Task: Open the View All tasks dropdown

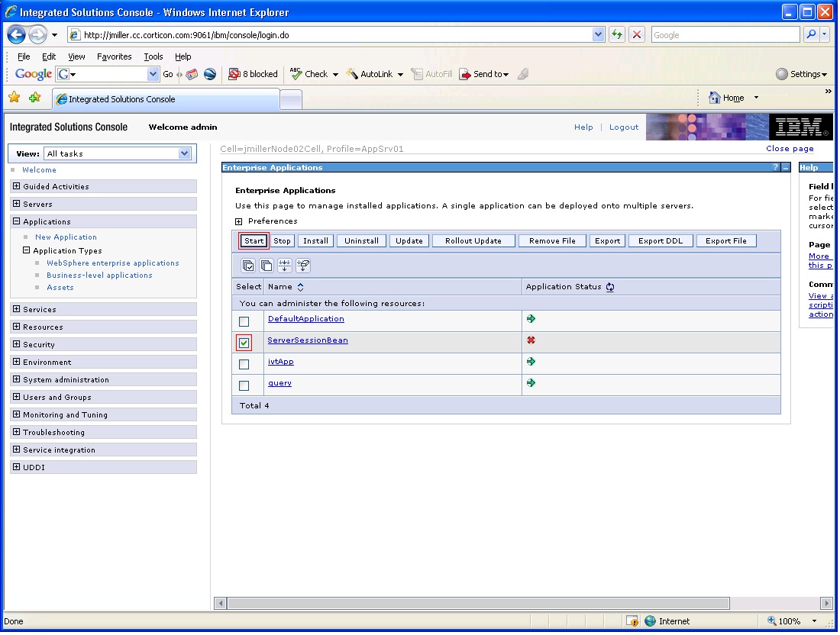Action: click(x=118, y=153)
